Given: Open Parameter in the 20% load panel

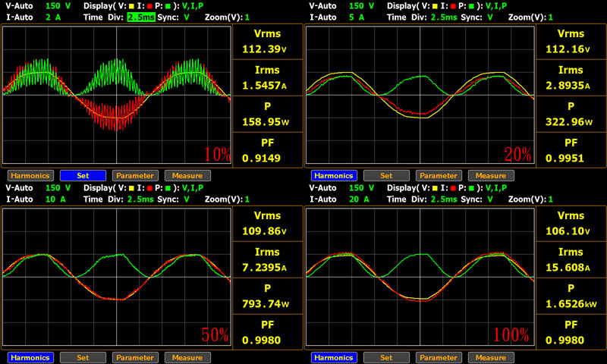Looking at the screenshot, I should coord(439,176).
